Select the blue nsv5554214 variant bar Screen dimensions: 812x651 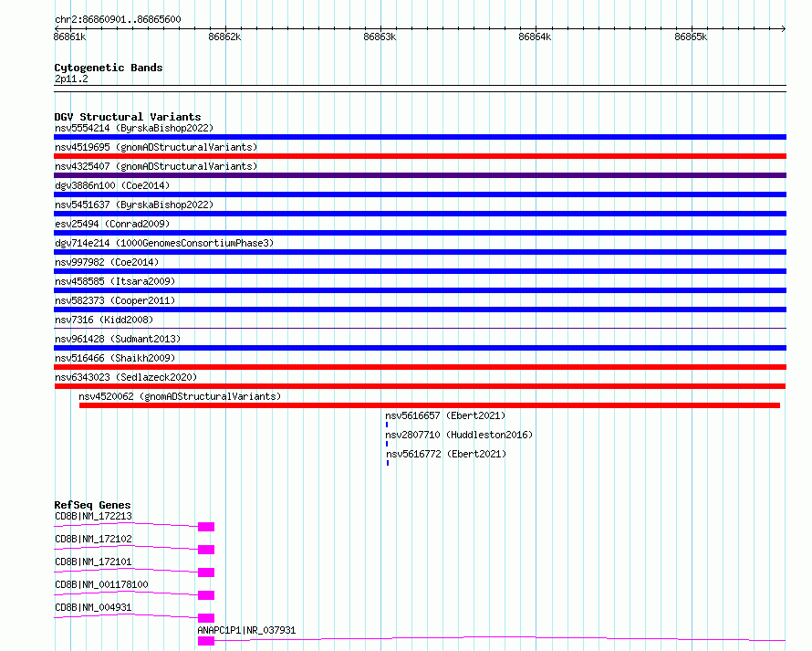(x=420, y=137)
